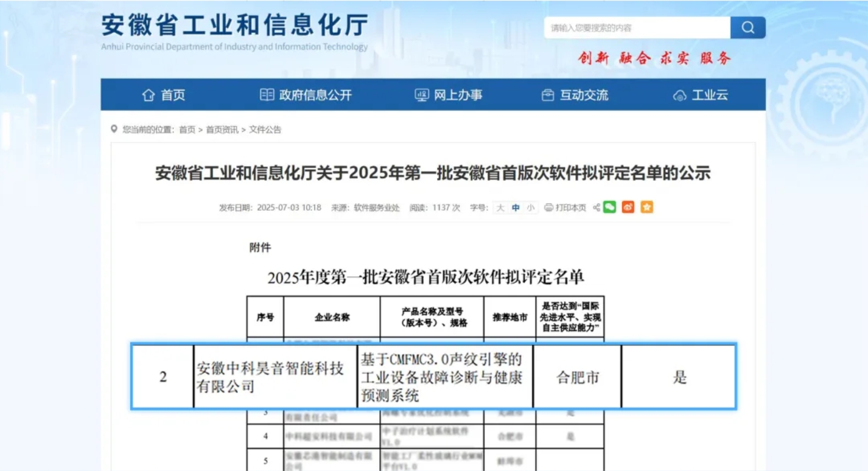Click the share icon
868x471 pixels.
(x=597, y=208)
